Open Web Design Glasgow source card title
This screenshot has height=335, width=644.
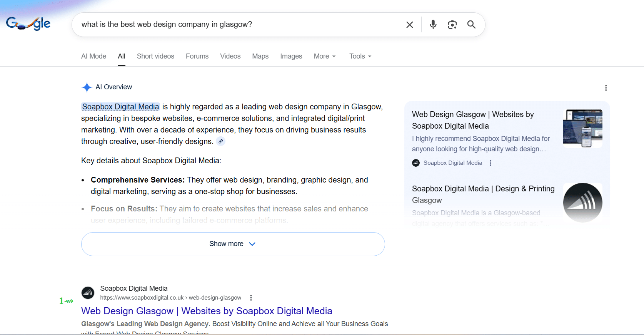(473, 120)
